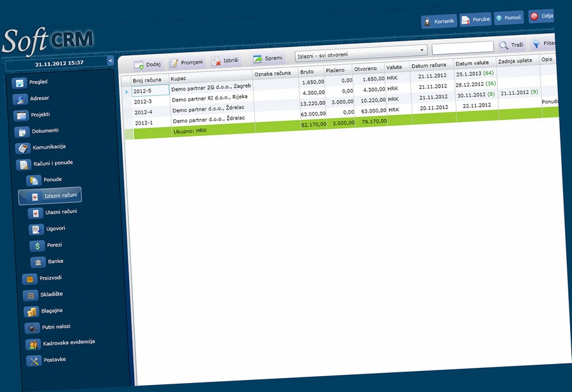The width and height of the screenshot is (572, 392).
Task: Click the search text field
Action: pos(463,48)
